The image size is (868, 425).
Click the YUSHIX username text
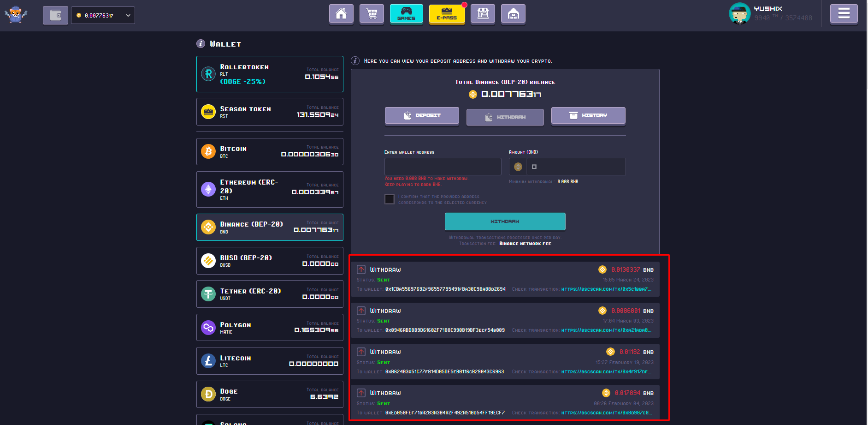[768, 9]
